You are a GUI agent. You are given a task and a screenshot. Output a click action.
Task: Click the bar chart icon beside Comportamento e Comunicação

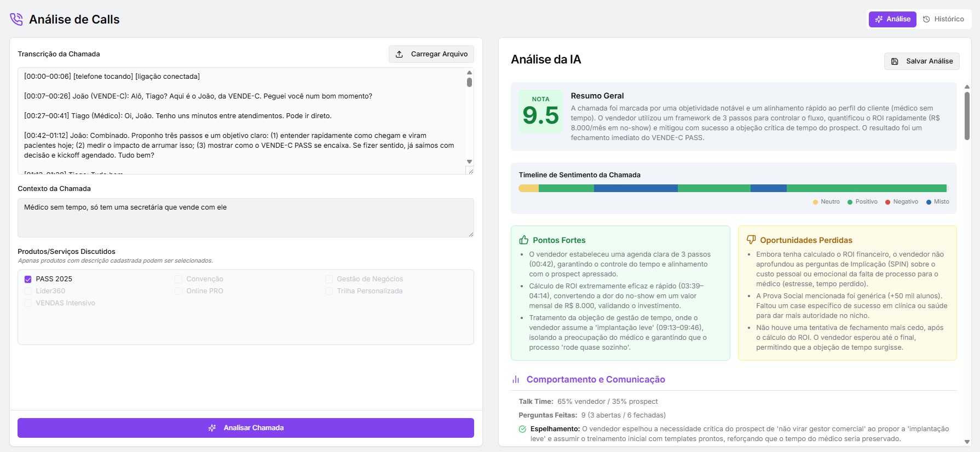[x=516, y=380]
